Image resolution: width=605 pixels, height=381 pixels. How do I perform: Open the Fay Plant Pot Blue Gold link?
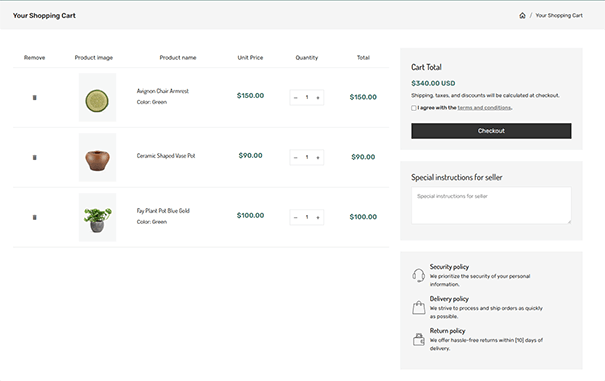[163, 211]
